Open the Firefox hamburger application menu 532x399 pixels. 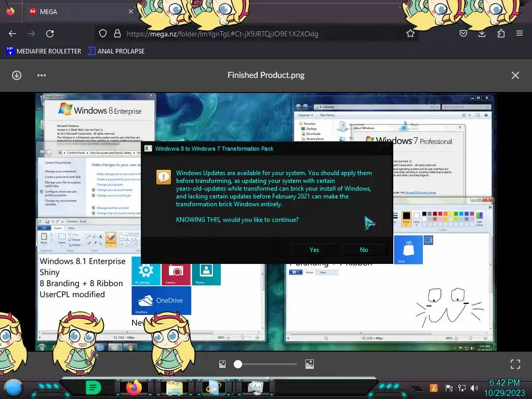pos(520,34)
